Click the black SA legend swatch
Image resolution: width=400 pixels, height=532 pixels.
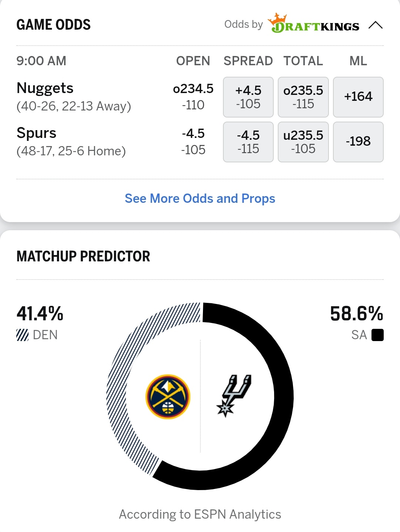coord(377,335)
